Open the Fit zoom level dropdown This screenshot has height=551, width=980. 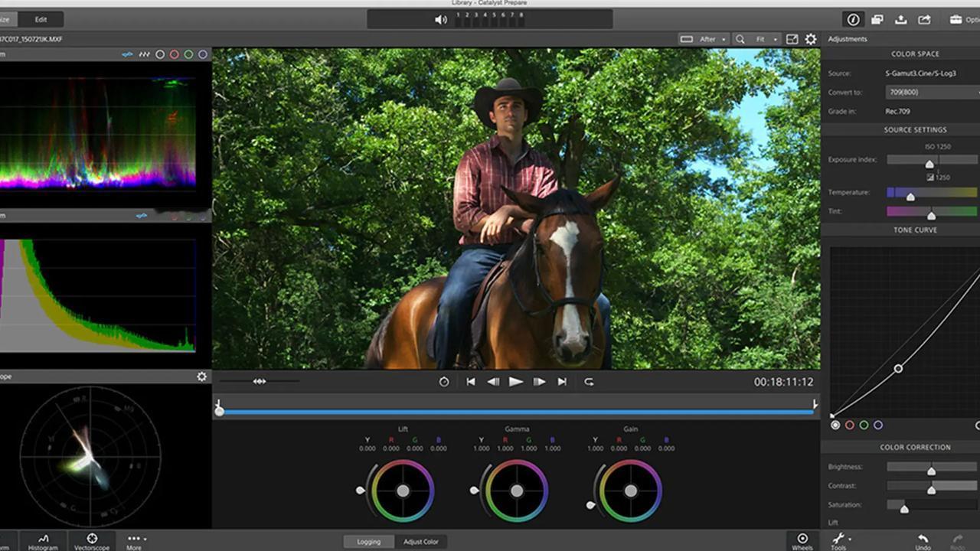pyautogui.click(x=756, y=39)
